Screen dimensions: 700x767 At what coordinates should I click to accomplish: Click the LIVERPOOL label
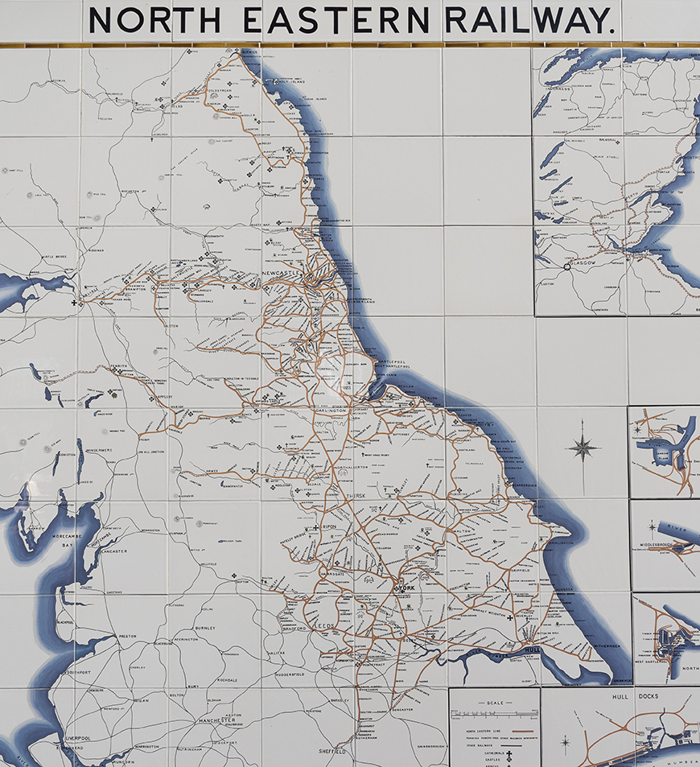(76, 738)
